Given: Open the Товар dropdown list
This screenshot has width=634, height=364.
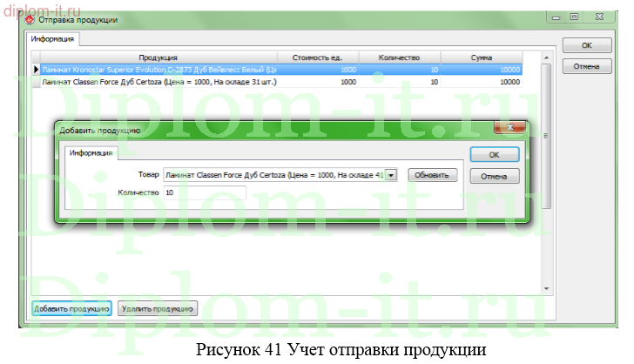Looking at the screenshot, I should coord(391,175).
